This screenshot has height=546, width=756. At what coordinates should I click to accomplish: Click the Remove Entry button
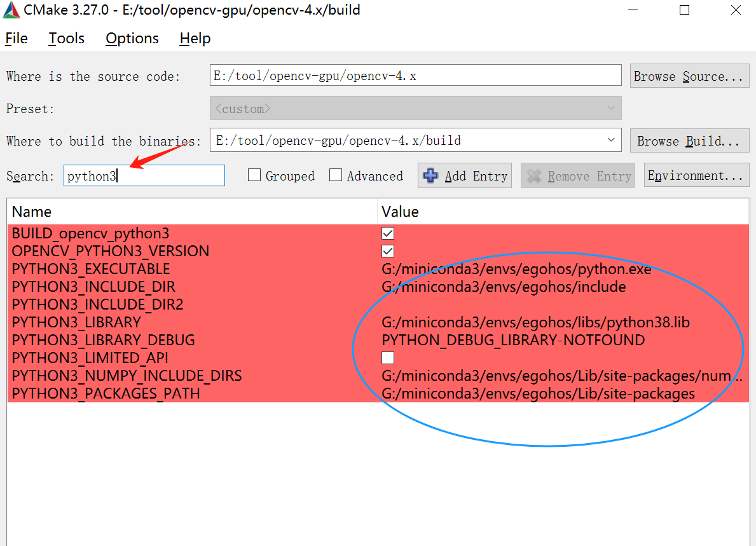point(577,176)
